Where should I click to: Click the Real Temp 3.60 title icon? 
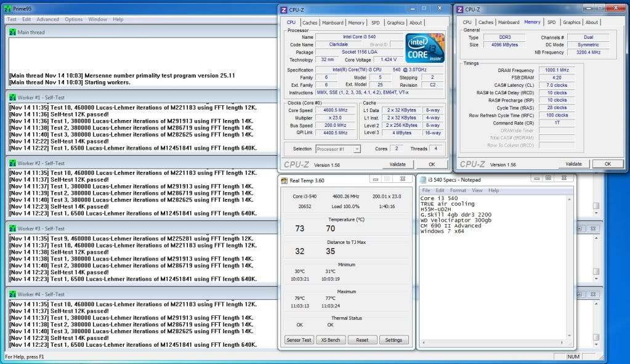point(285,180)
